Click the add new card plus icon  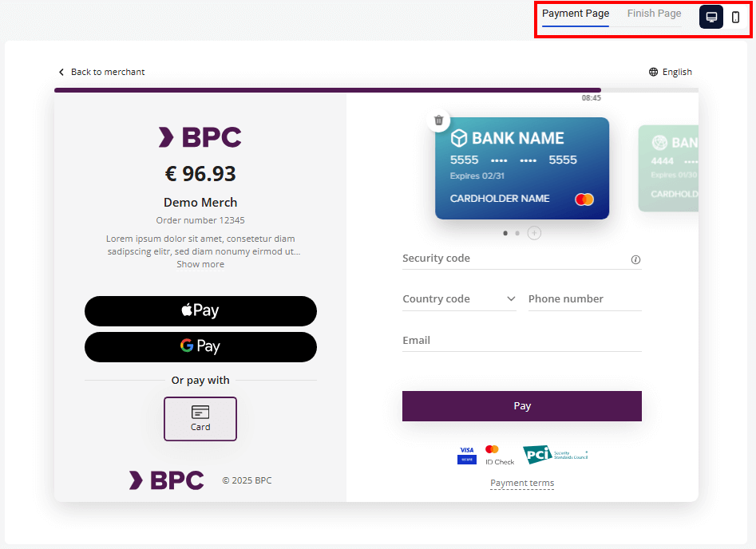(534, 233)
